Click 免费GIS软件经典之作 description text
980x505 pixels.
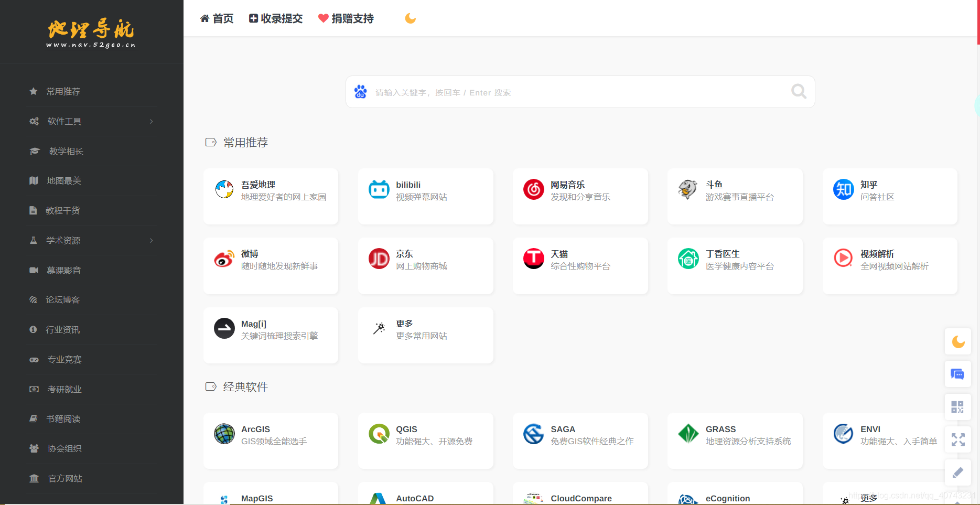pyautogui.click(x=592, y=441)
